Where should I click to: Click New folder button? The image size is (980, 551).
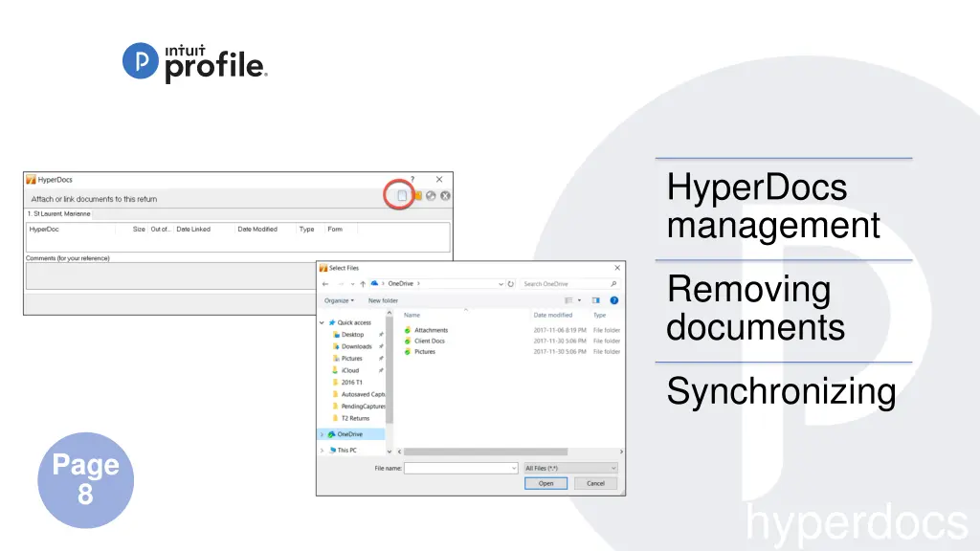(383, 300)
